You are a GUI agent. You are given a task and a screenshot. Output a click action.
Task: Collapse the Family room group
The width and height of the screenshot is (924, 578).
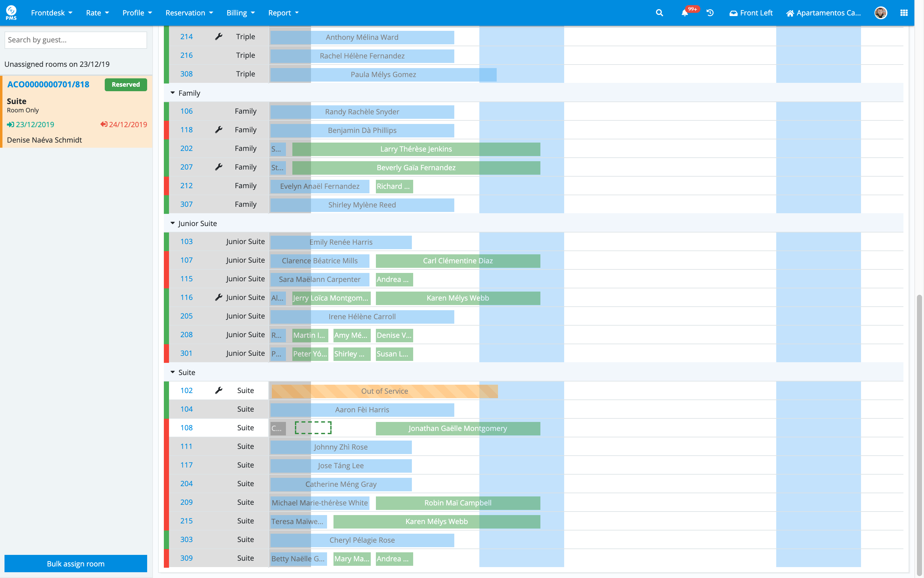click(173, 93)
